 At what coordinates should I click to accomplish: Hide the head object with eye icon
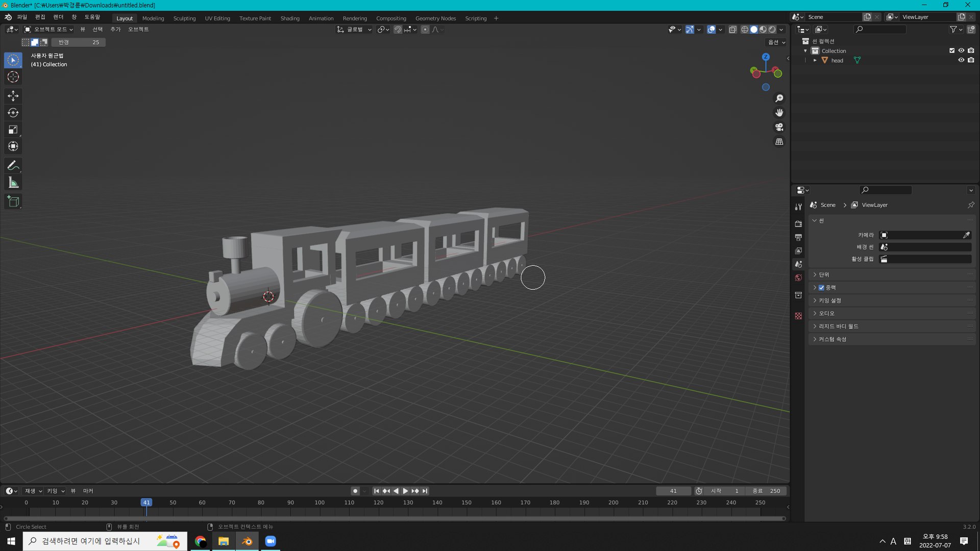coord(961,60)
